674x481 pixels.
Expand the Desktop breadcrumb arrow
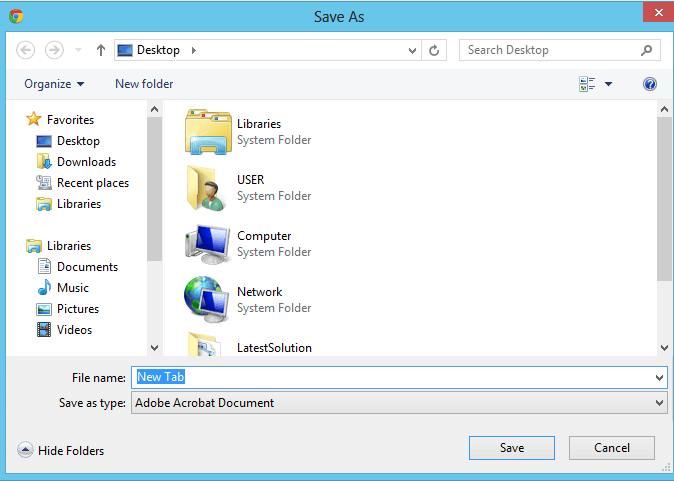coord(194,50)
